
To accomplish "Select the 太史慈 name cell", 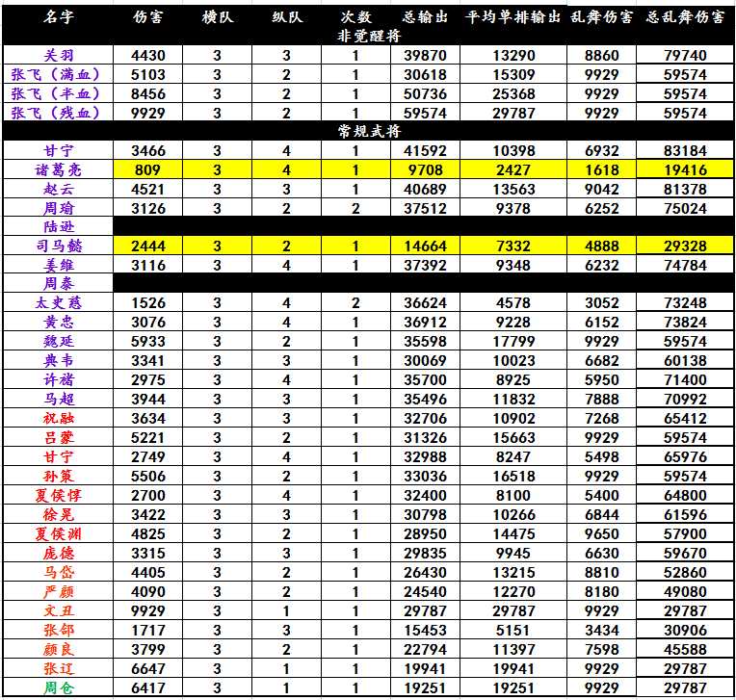I will 57,302.
